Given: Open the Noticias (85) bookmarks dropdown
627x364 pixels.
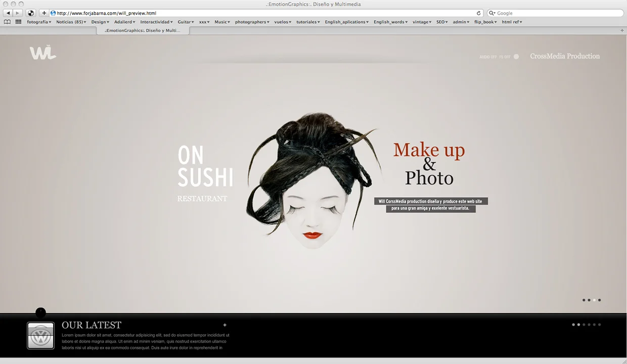Looking at the screenshot, I should (71, 22).
